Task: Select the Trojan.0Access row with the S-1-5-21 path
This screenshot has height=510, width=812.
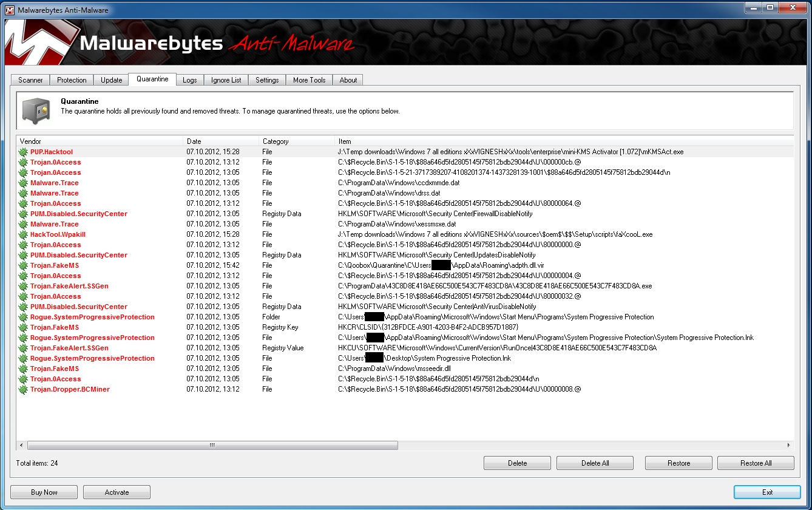Action: [405, 172]
